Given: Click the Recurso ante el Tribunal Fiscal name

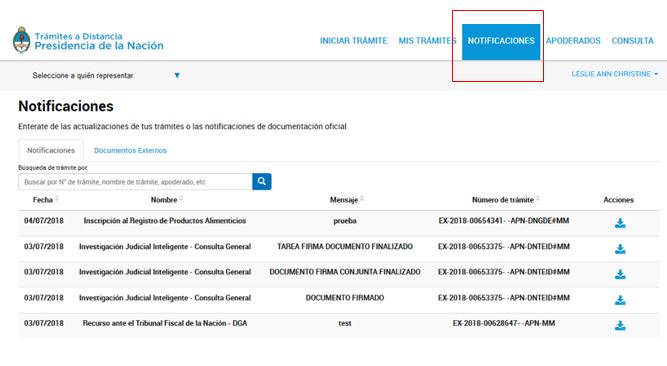Looking at the screenshot, I should [165, 323].
